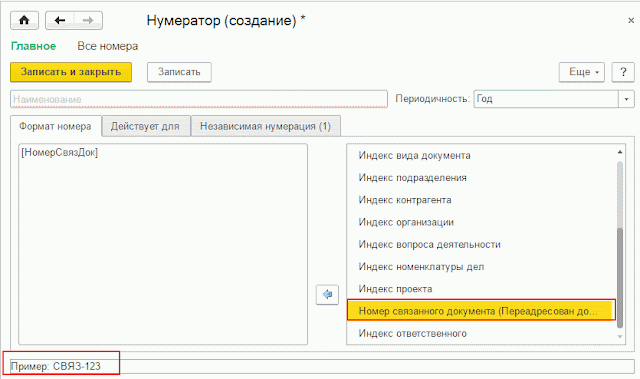Select Индекс вида документа
The image size is (640, 379).
click(x=415, y=155)
